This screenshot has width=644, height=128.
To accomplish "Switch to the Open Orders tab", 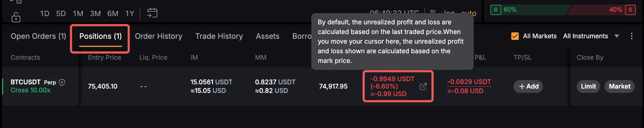I will click(38, 36).
